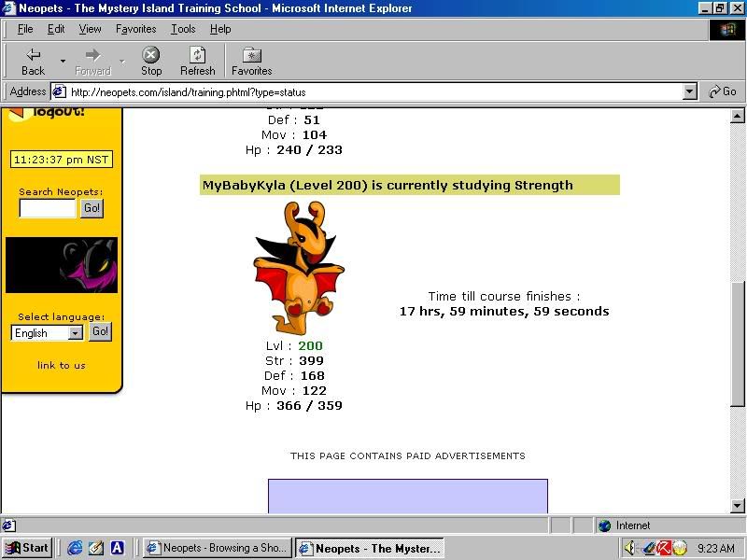
Task: Click Go! next to language selector
Action: click(x=100, y=331)
